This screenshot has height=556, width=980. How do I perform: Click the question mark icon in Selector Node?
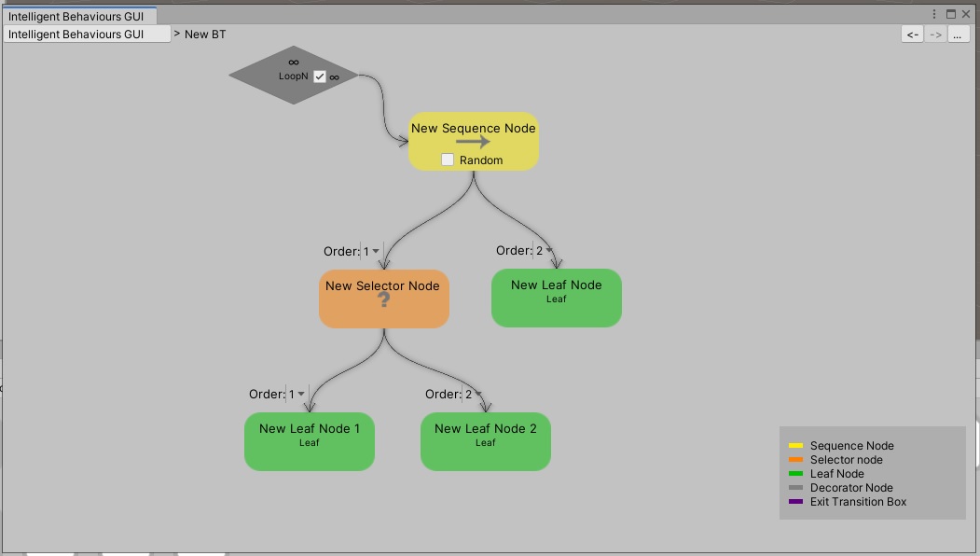point(384,300)
